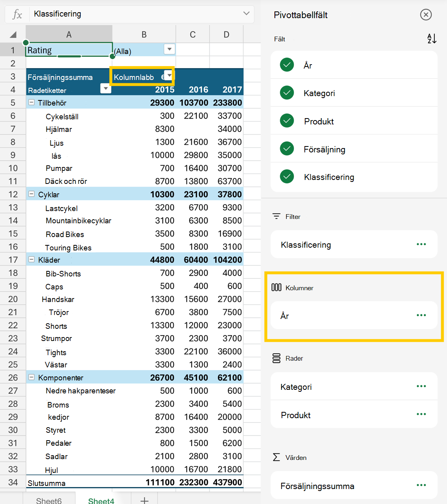447x504 pixels.
Task: Select Kläder 2015 total 44800
Action: tap(162, 260)
